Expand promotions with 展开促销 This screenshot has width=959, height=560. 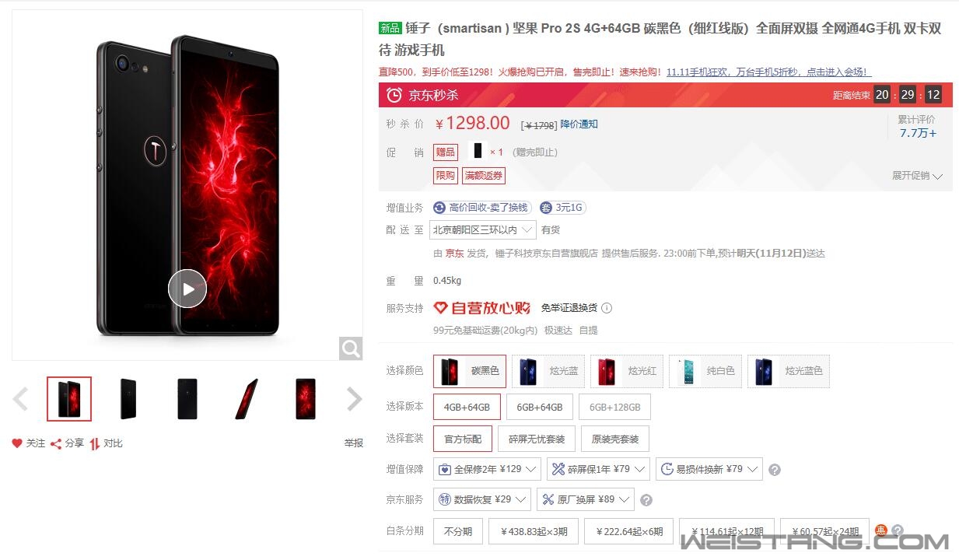coord(917,176)
